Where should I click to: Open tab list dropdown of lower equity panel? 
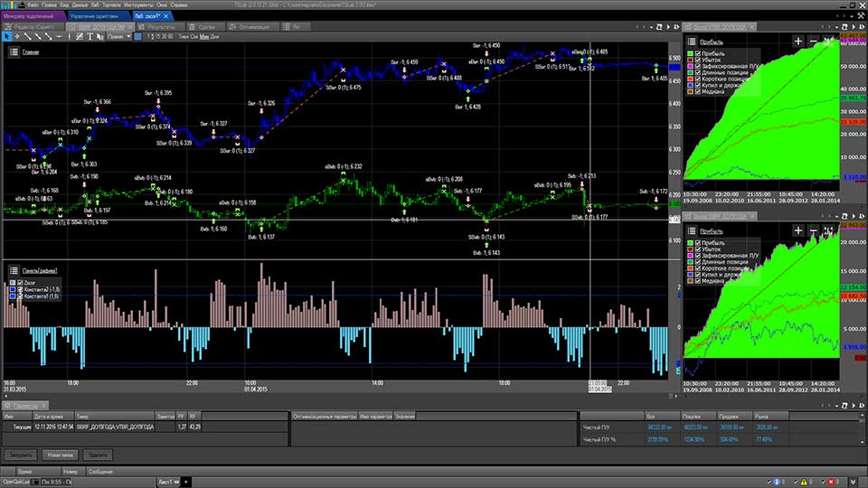(836, 216)
